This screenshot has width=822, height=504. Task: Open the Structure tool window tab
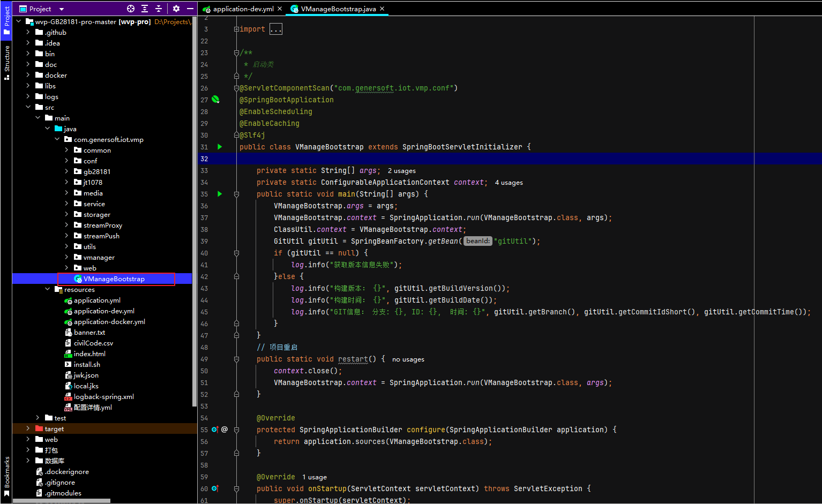pyautogui.click(x=6, y=60)
